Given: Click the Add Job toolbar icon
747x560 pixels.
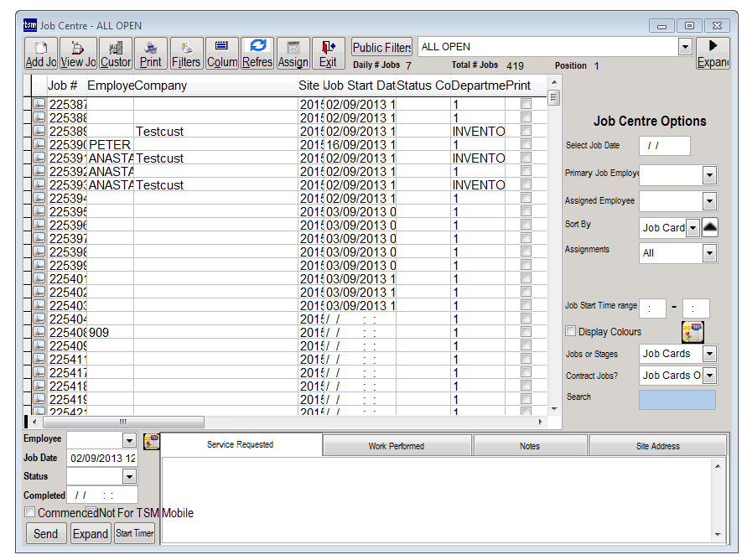Looking at the screenshot, I should (x=40, y=53).
